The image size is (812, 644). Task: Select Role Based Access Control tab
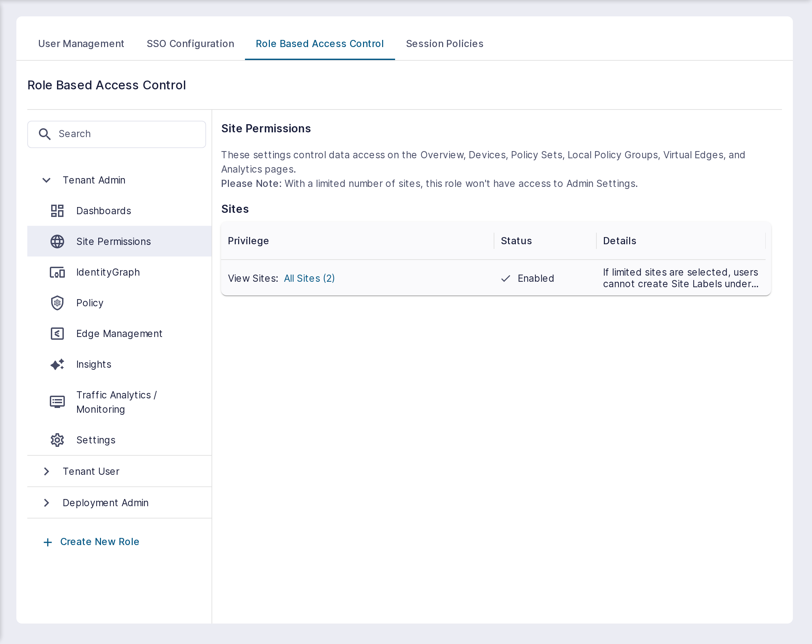(x=320, y=44)
